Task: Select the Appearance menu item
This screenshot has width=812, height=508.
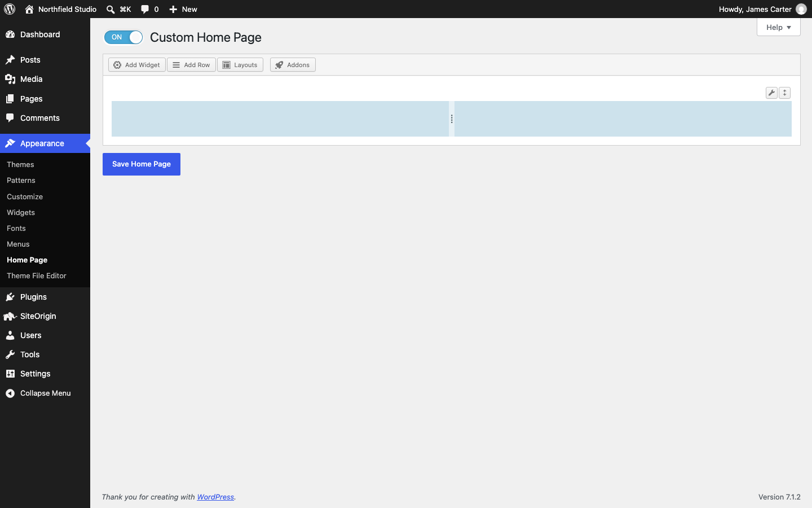Action: [x=45, y=143]
